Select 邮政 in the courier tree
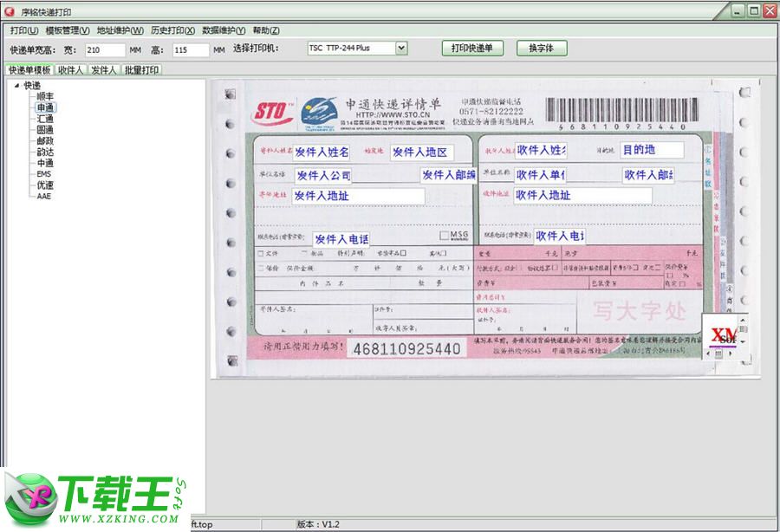Viewport: 780px width, 532px height. point(45,140)
